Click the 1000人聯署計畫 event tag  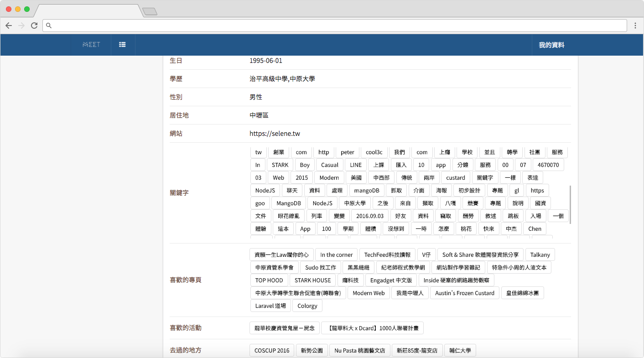click(373, 328)
